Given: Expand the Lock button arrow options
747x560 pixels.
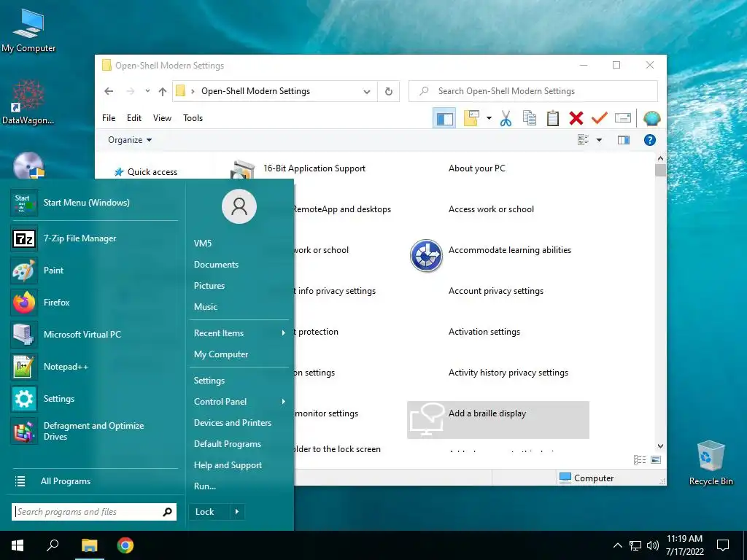Looking at the screenshot, I should click(x=237, y=512).
